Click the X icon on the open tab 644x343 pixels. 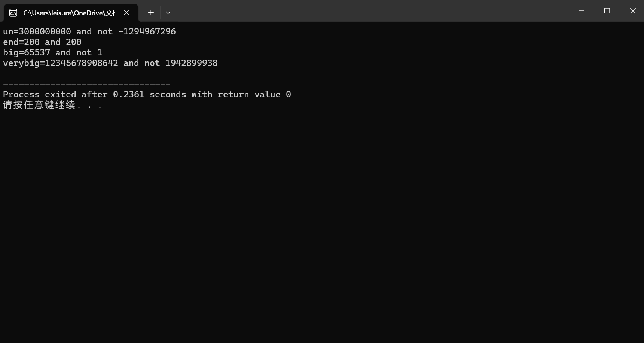click(x=126, y=13)
